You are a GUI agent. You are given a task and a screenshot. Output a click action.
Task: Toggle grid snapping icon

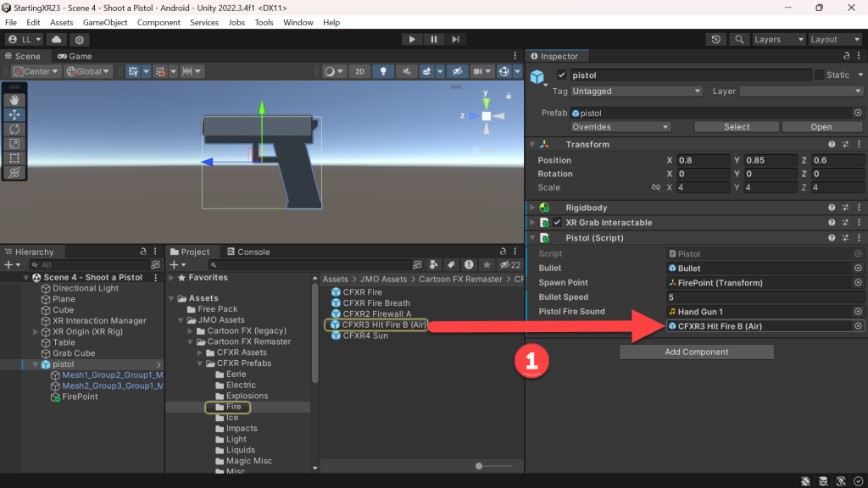[133, 71]
